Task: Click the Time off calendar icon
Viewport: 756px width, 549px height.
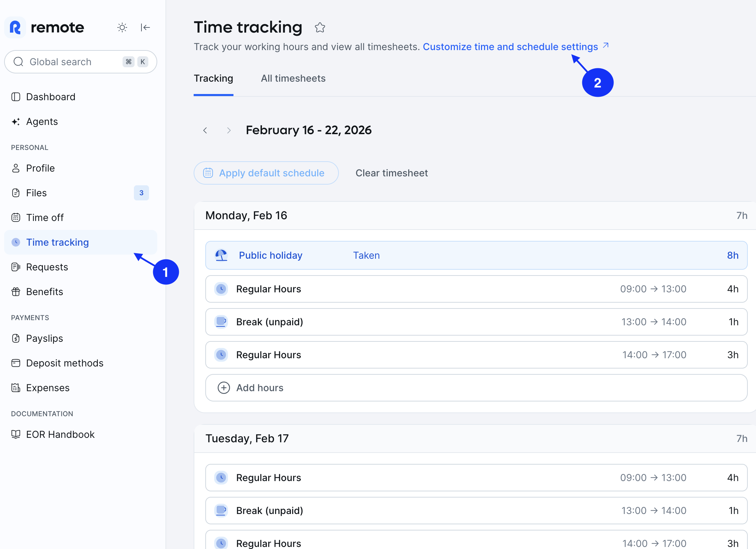Action: point(16,218)
